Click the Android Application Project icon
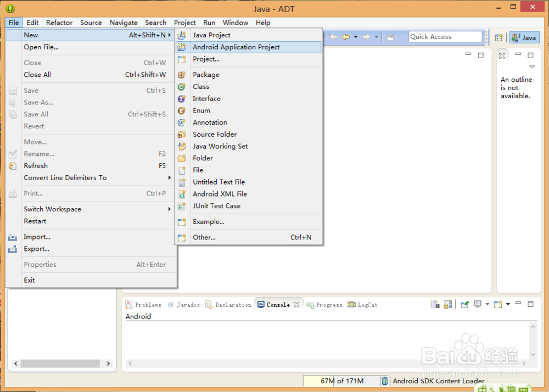The width and height of the screenshot is (549, 392). (182, 47)
